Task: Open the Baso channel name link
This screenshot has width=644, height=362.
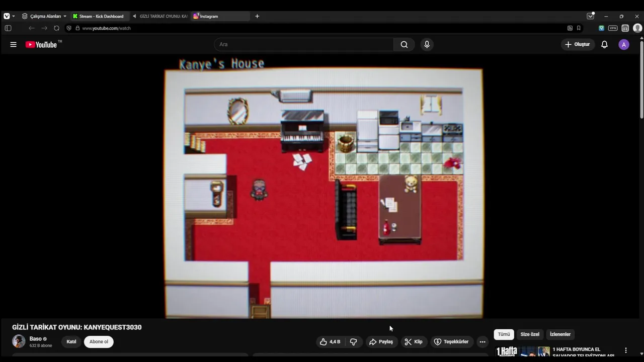Action: coord(35,339)
